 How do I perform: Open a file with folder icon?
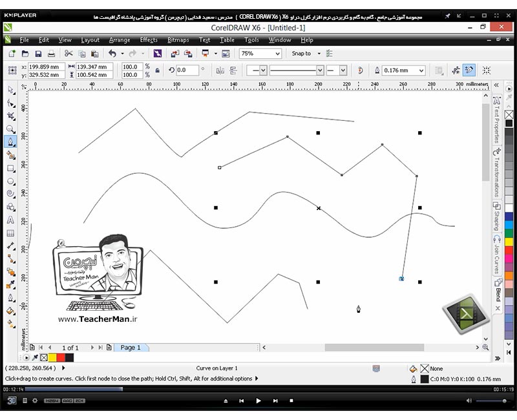(x=25, y=54)
